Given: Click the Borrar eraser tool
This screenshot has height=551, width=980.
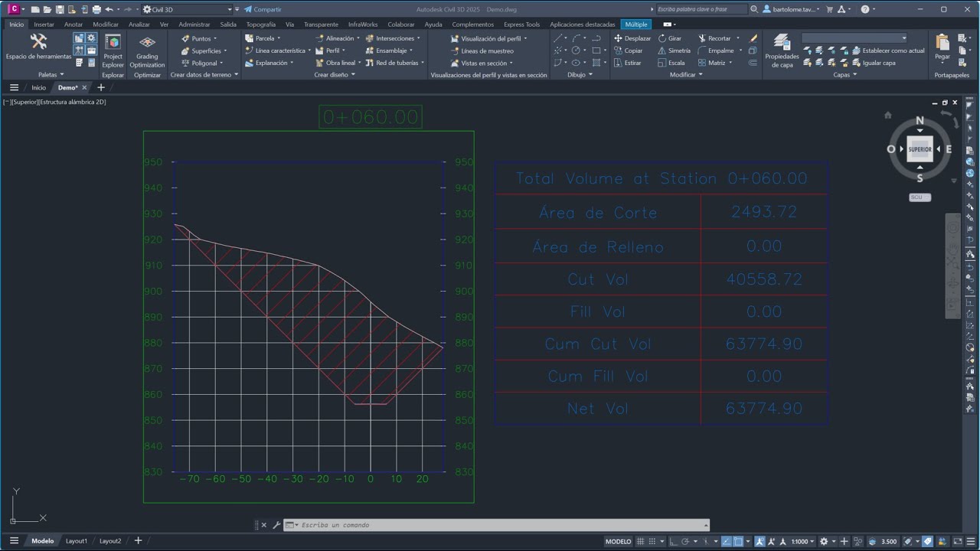Looking at the screenshot, I should [x=753, y=38].
